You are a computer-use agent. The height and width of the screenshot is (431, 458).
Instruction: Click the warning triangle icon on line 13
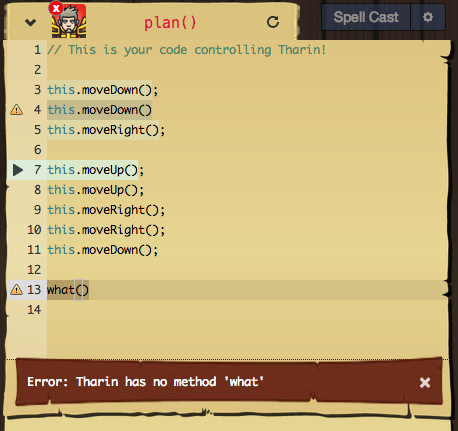pyautogui.click(x=16, y=290)
